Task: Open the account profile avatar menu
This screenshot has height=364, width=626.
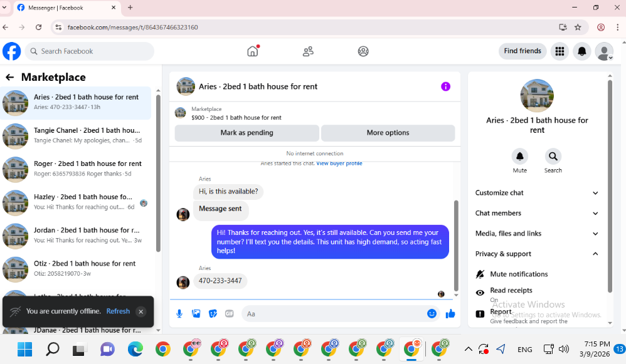Action: [x=604, y=51]
